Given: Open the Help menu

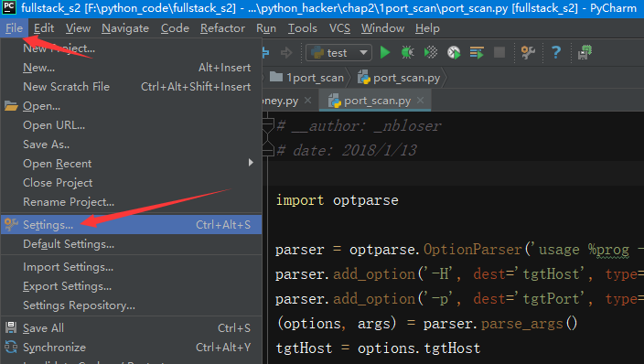Looking at the screenshot, I should (x=427, y=28).
